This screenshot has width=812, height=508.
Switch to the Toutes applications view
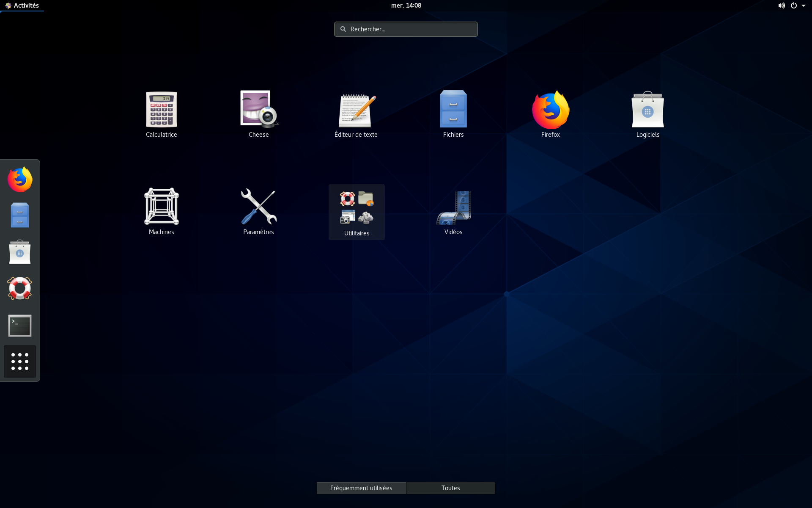click(x=450, y=488)
